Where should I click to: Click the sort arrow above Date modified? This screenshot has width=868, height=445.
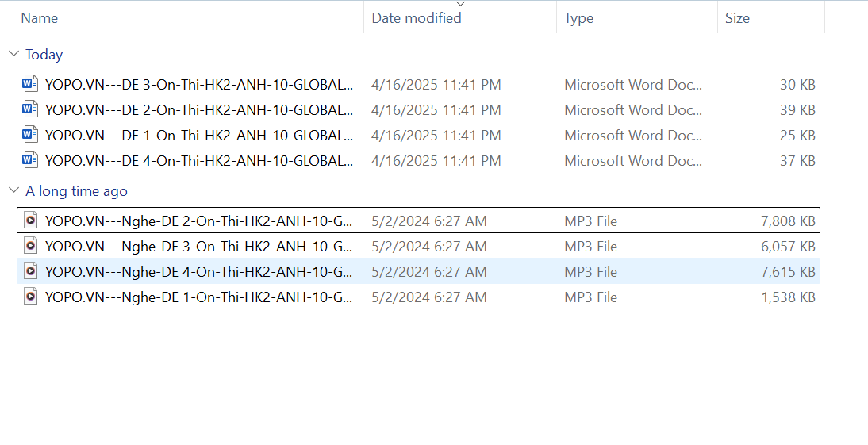pyautogui.click(x=460, y=4)
